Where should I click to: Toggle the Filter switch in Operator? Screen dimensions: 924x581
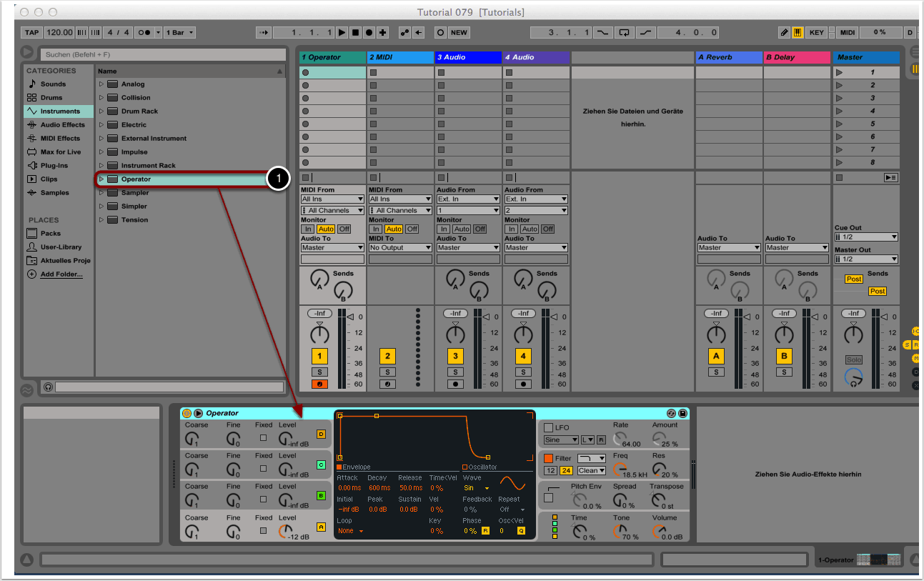[x=549, y=458]
